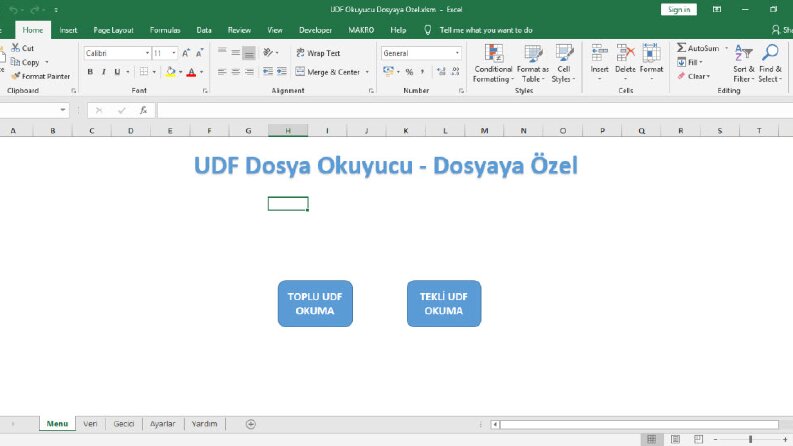
Task: Toggle Bold formatting
Action: pos(90,72)
